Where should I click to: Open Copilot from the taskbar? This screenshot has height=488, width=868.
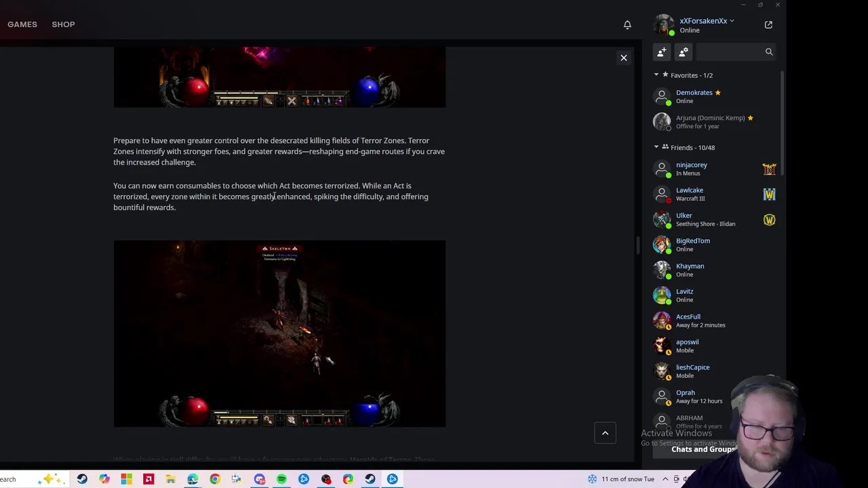[104, 479]
